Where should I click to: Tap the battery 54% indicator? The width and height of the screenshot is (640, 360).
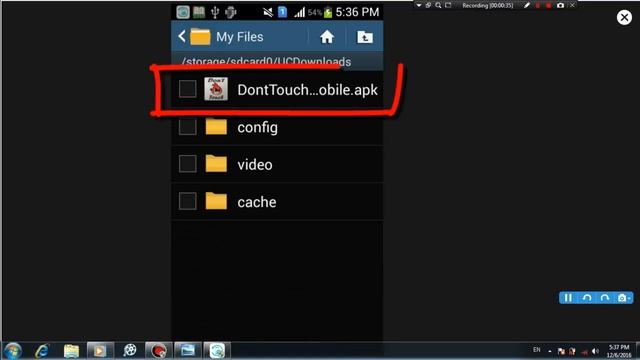point(320,13)
